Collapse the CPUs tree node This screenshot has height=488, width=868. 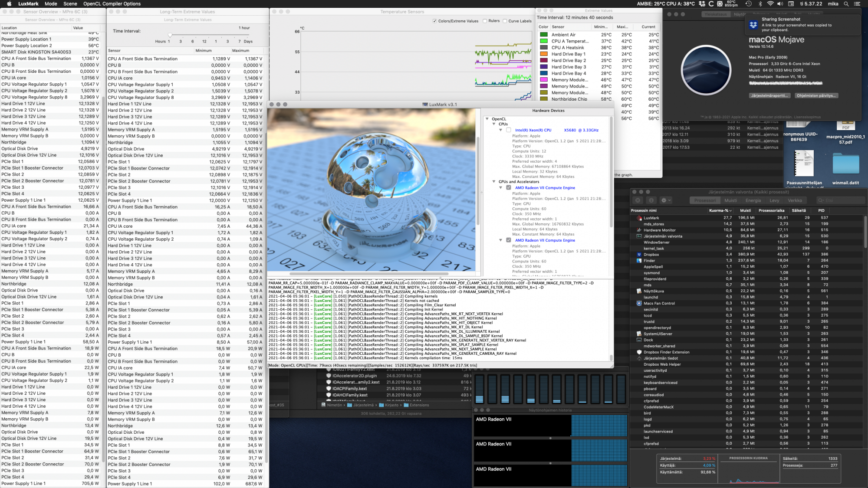tap(494, 124)
